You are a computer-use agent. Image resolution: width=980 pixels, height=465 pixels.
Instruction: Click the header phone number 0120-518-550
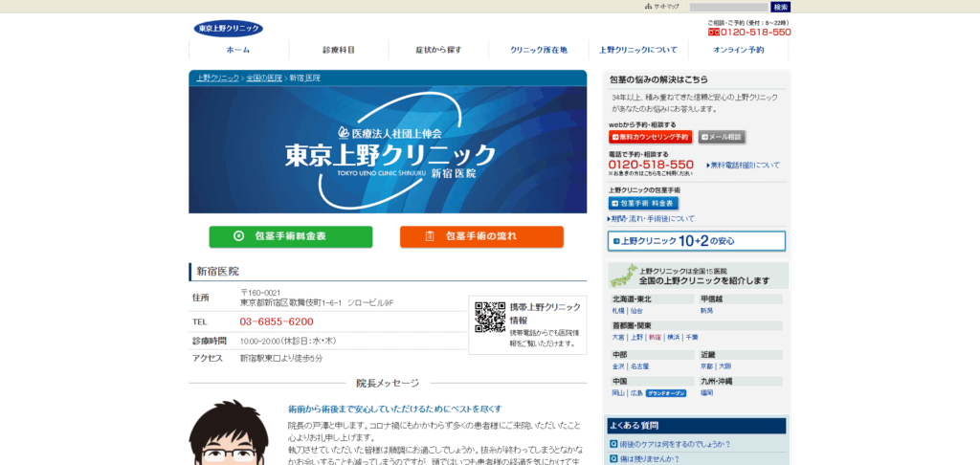(x=756, y=32)
